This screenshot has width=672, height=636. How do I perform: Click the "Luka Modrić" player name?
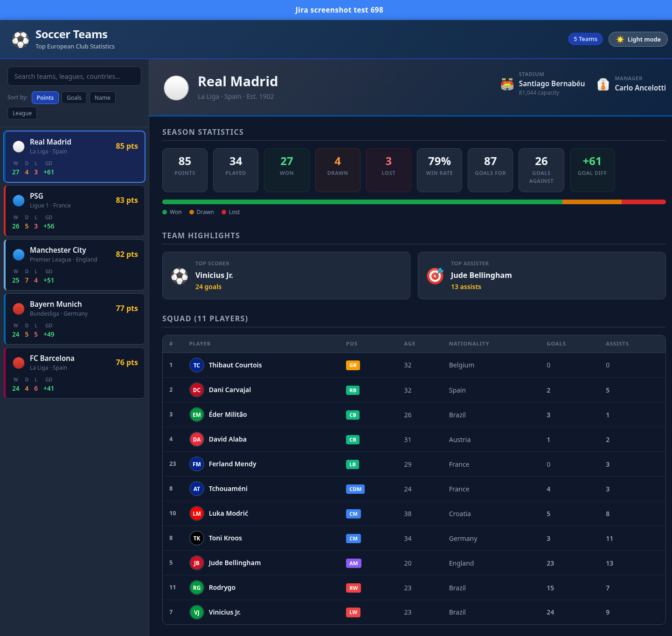[229, 513]
